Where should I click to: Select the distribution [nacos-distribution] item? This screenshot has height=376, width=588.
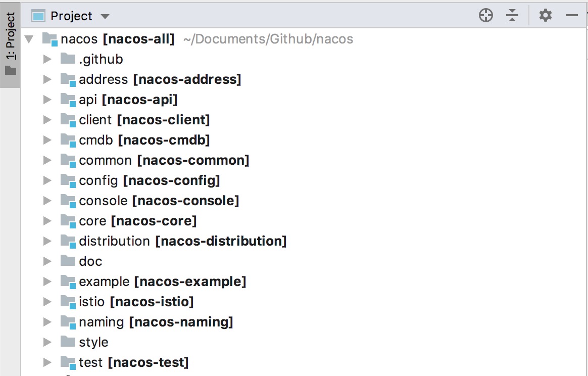coord(182,241)
